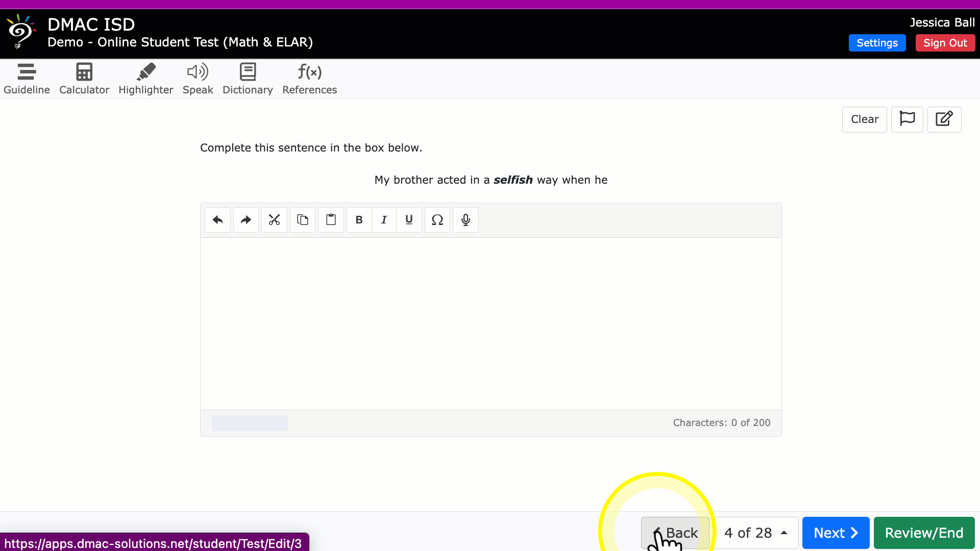980x551 pixels.
Task: Go to the Next question
Action: pyautogui.click(x=836, y=533)
